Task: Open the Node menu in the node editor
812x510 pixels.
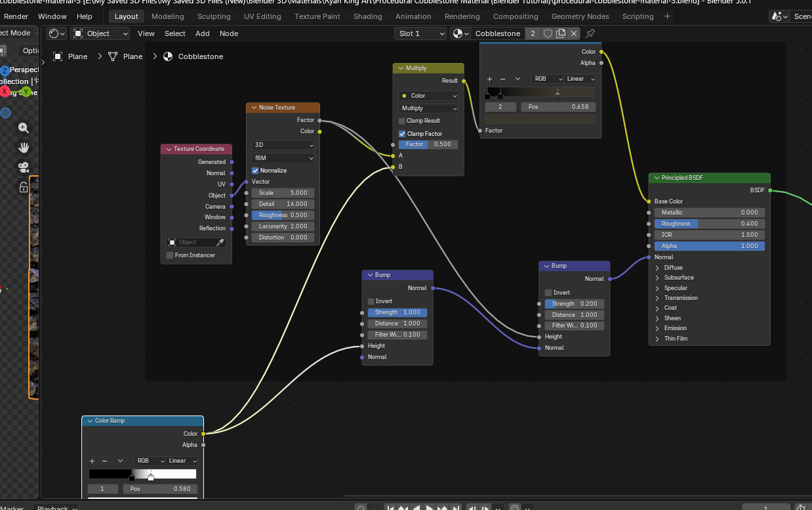Action: click(229, 33)
